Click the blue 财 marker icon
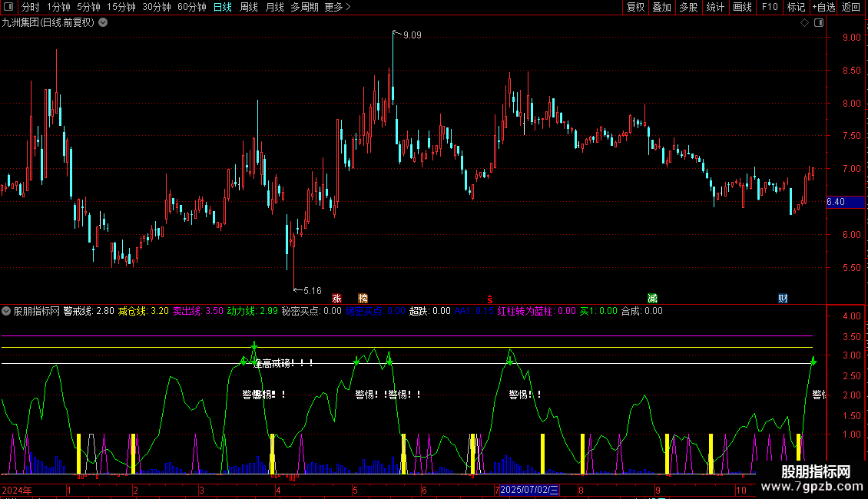This screenshot has height=499, width=868. (x=783, y=298)
